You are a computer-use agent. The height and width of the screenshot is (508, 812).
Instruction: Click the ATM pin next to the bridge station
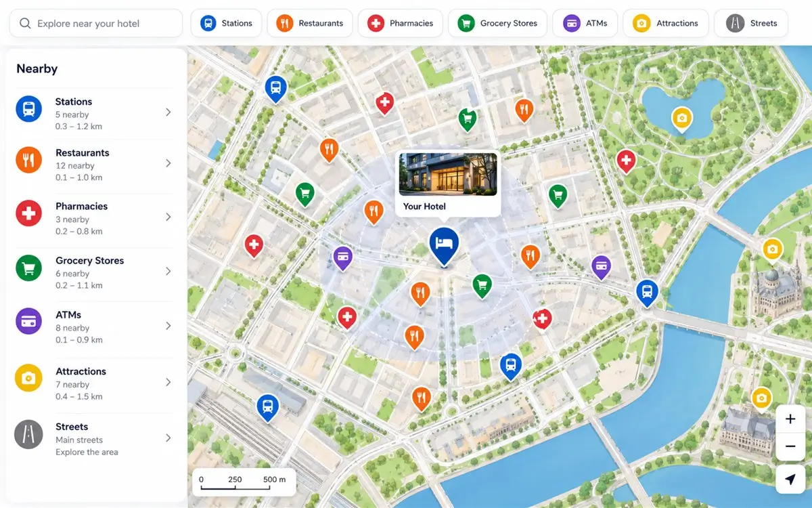601,267
